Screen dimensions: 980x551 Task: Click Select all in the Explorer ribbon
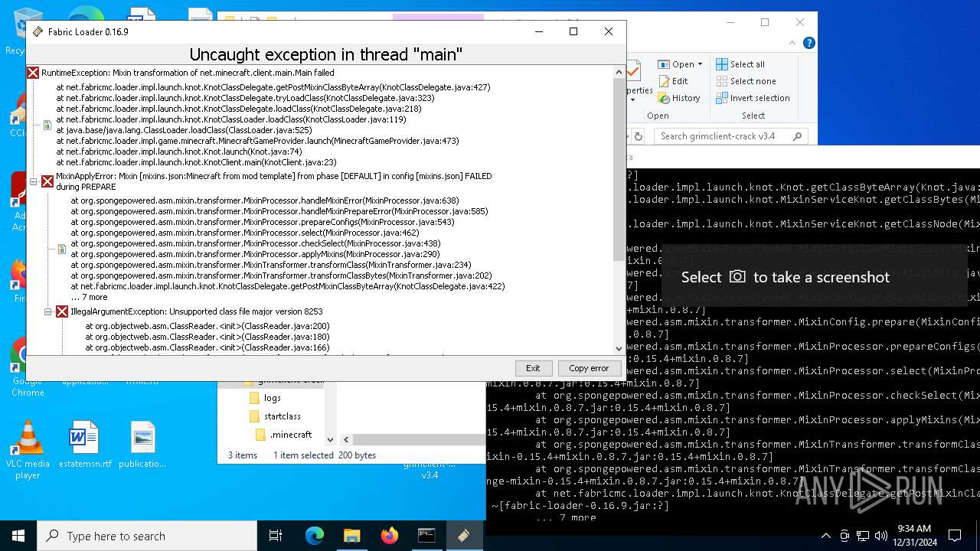pyautogui.click(x=740, y=64)
